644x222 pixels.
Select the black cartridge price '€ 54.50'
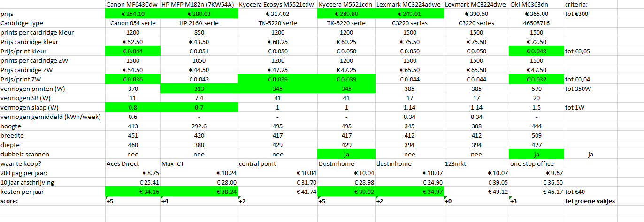[132, 70]
